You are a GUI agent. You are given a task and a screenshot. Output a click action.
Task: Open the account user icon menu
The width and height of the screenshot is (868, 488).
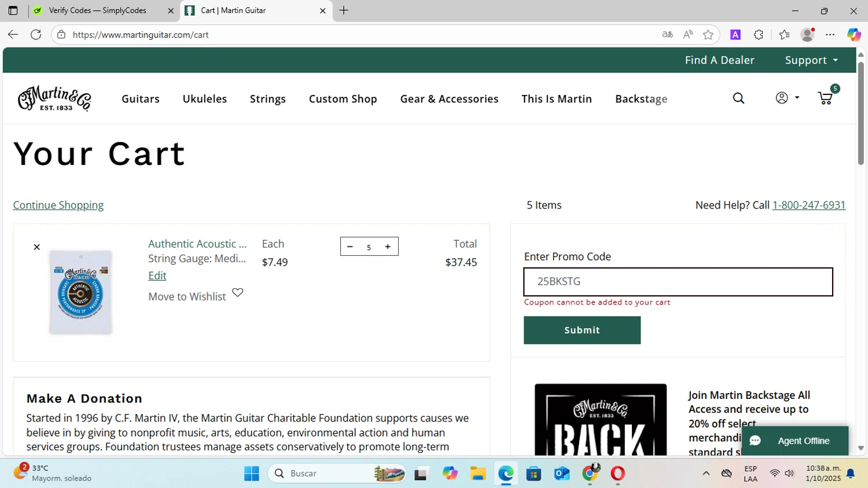click(787, 98)
